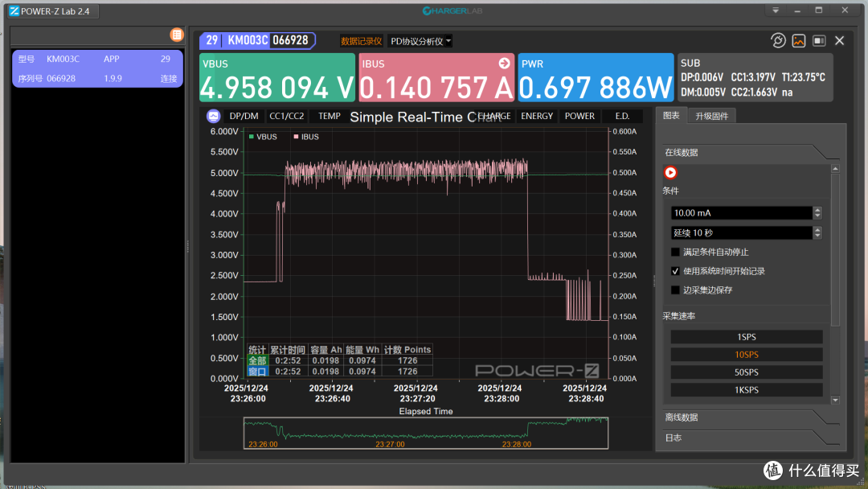868x489 pixels.
Task: Adjust the 10.00 mA stepper arrows
Action: [x=817, y=212]
